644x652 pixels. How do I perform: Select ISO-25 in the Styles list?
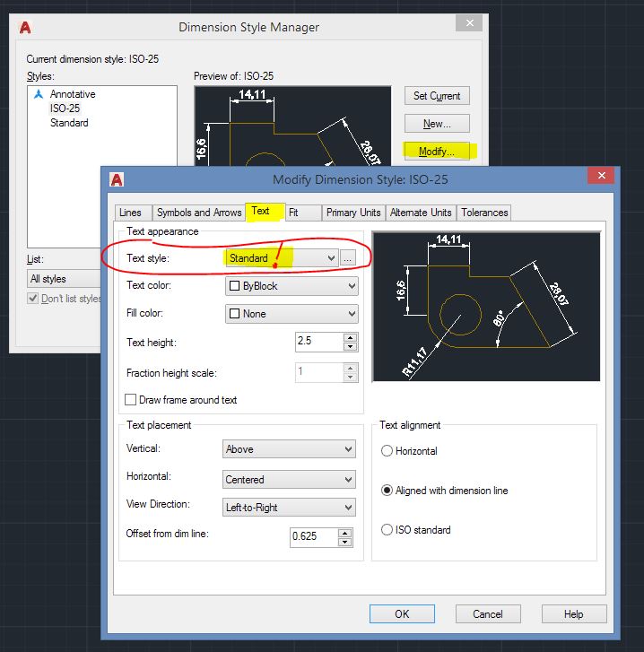pyautogui.click(x=65, y=109)
